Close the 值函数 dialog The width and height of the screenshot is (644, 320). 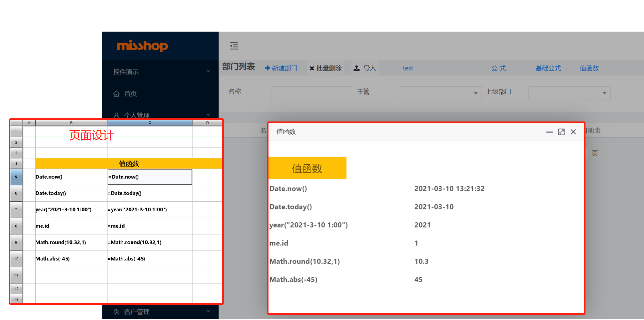[573, 132]
